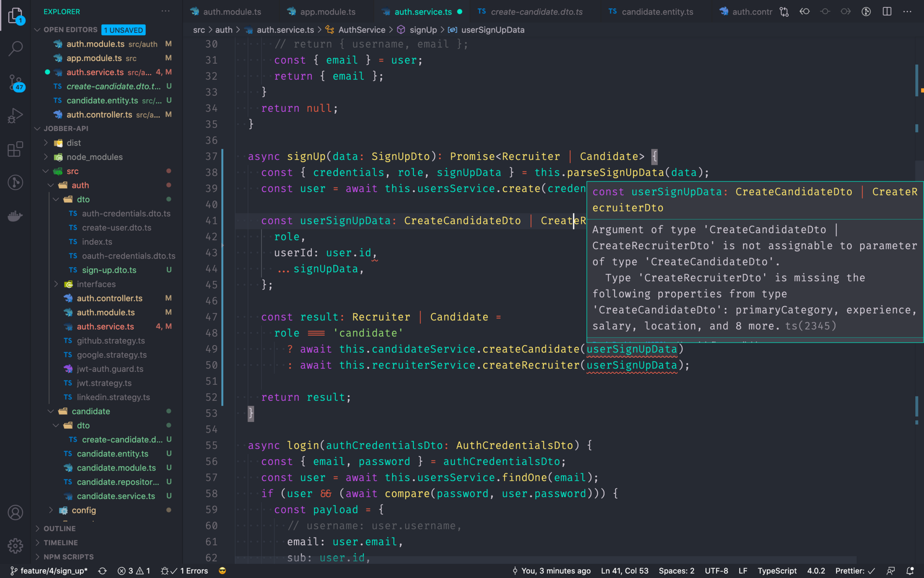Viewport: 924px width, 578px height.
Task: Open Source Control view with 47 changes
Action: [15, 82]
